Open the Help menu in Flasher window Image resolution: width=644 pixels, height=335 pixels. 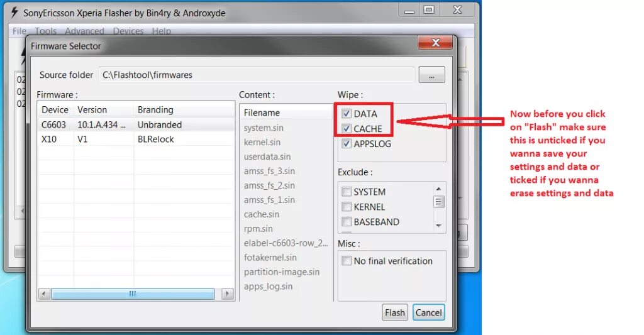click(162, 31)
